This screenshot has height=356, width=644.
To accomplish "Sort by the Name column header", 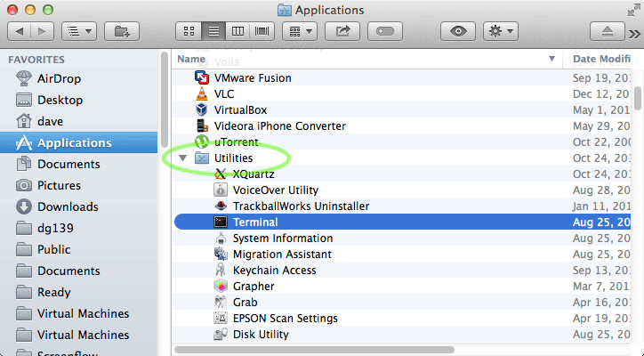I will coord(191,60).
